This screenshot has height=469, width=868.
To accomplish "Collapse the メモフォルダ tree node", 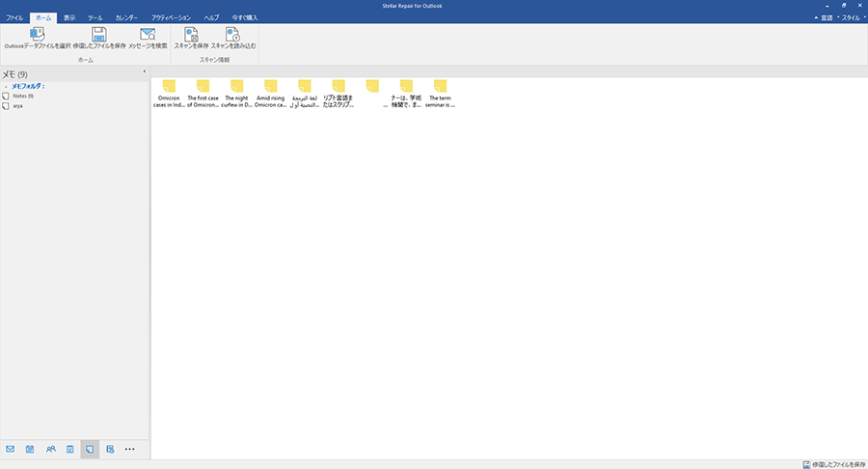I will 5,87.
